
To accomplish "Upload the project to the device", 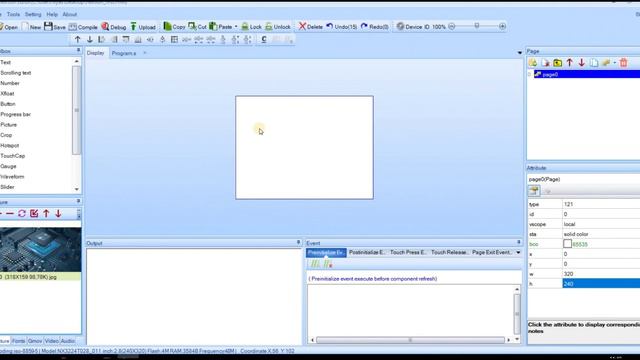I will click(x=143, y=27).
